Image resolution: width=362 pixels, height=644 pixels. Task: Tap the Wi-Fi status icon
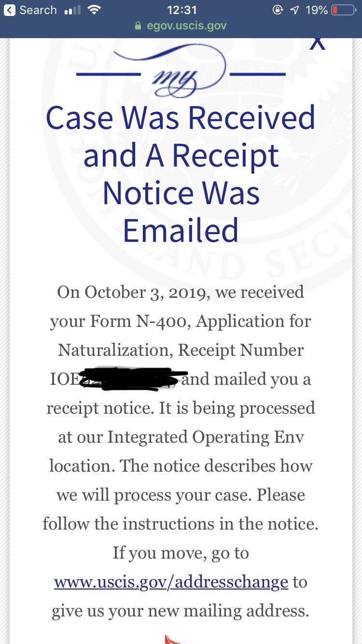(x=94, y=10)
